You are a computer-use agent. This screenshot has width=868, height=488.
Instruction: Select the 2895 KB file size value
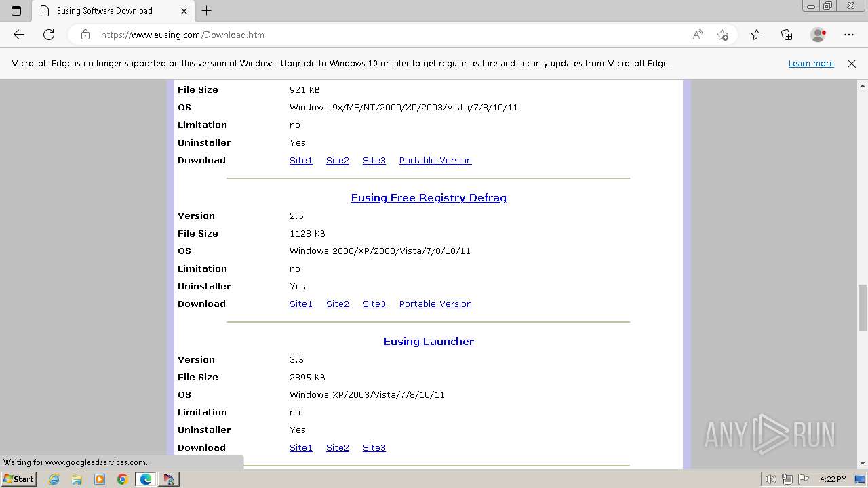pos(307,378)
